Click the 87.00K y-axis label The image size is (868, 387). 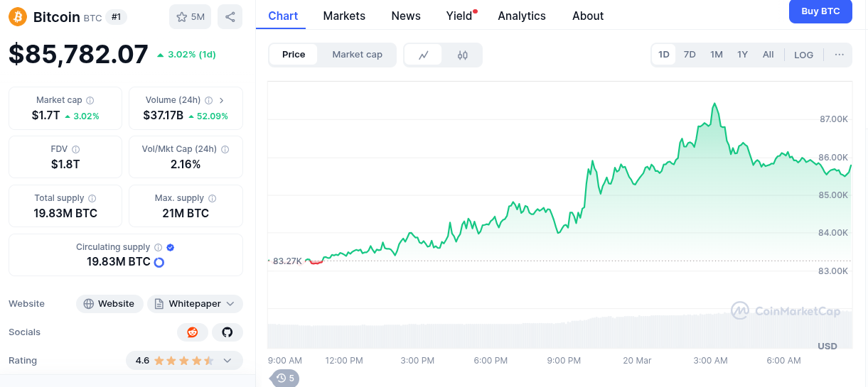834,119
